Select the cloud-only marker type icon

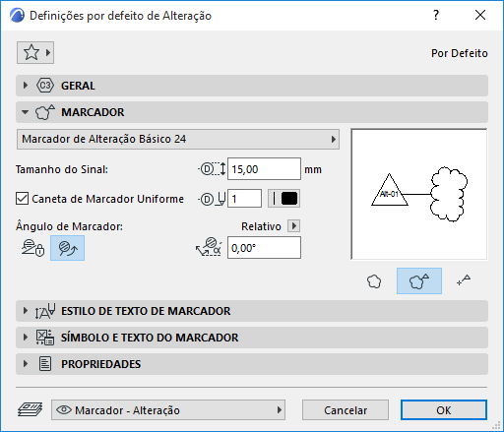coord(374,281)
